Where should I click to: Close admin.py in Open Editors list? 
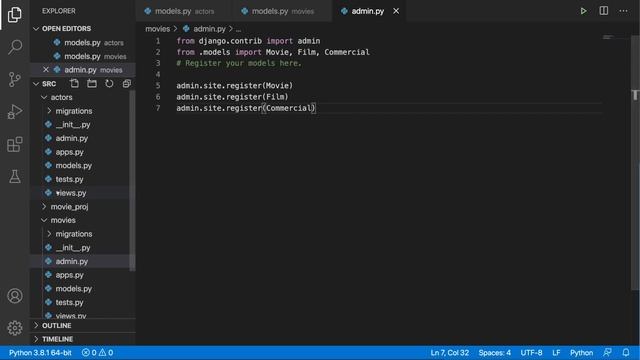[46, 70]
